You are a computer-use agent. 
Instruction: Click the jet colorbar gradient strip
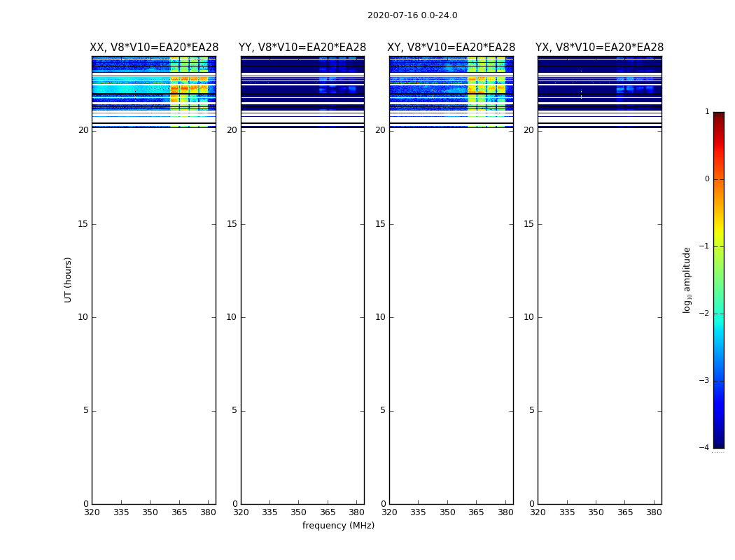(719, 280)
